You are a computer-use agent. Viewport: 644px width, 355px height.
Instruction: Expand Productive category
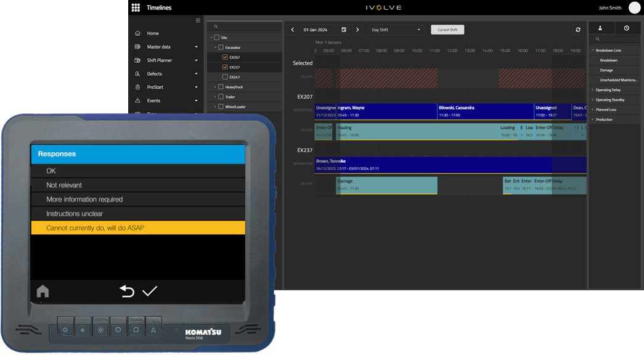593,120
